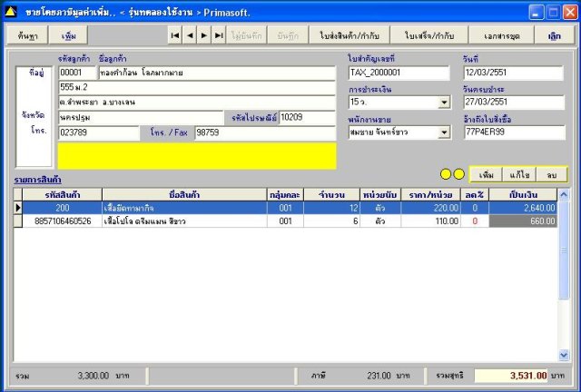Click the customer code field 00001
This screenshot has width=581, height=392.
(x=77, y=73)
